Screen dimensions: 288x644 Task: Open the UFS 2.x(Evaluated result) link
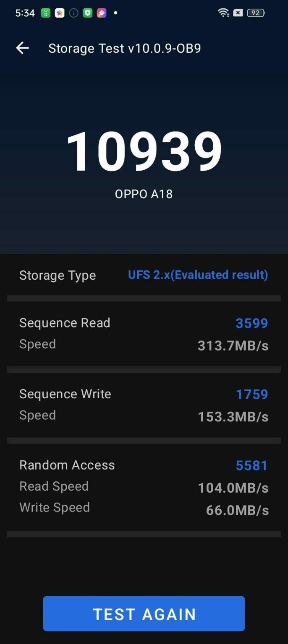(x=198, y=275)
